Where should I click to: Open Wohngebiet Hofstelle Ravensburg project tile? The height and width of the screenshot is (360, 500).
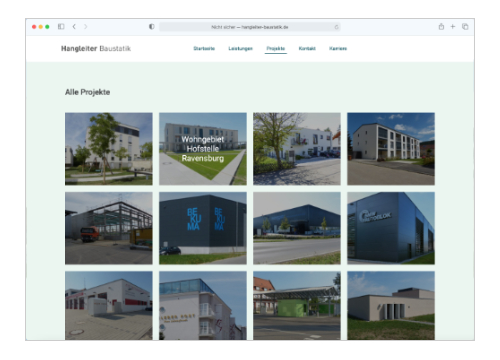[203, 149]
